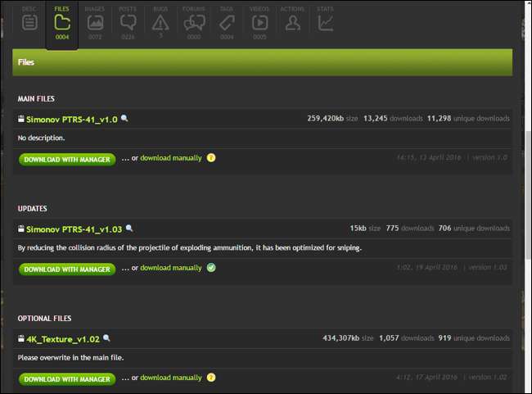Click the "15kb" size value
This screenshot has width=532, height=394.
[x=358, y=228]
